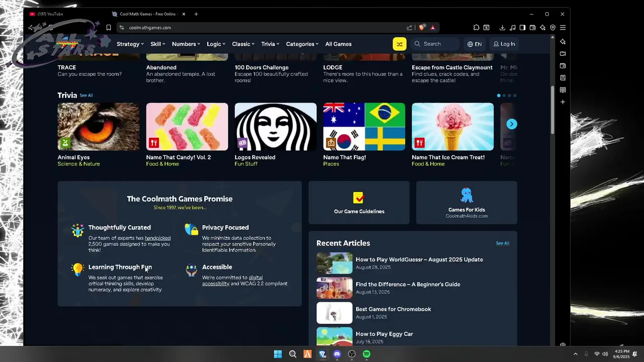
Task: Click the taskbar search magnifier icon
Action: (293, 354)
